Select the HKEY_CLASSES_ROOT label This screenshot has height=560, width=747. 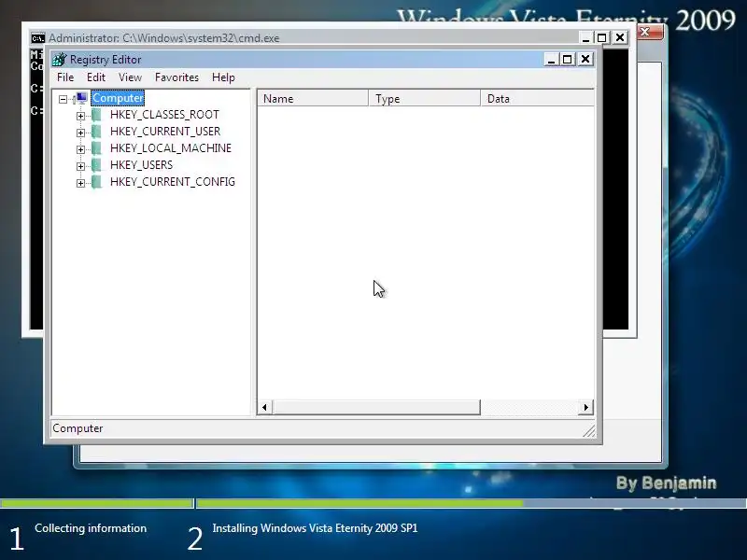coord(164,115)
